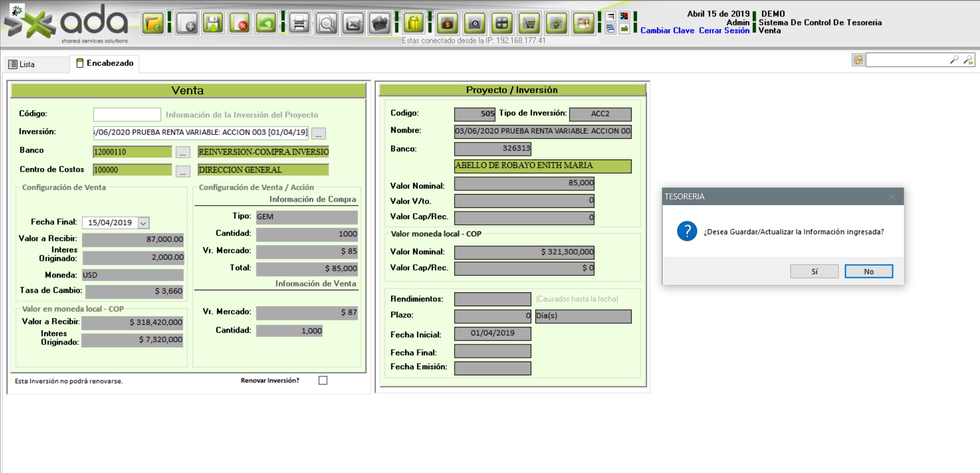The width and height of the screenshot is (980, 473).
Task: Click the Cambiar Clave link
Action: tap(667, 31)
